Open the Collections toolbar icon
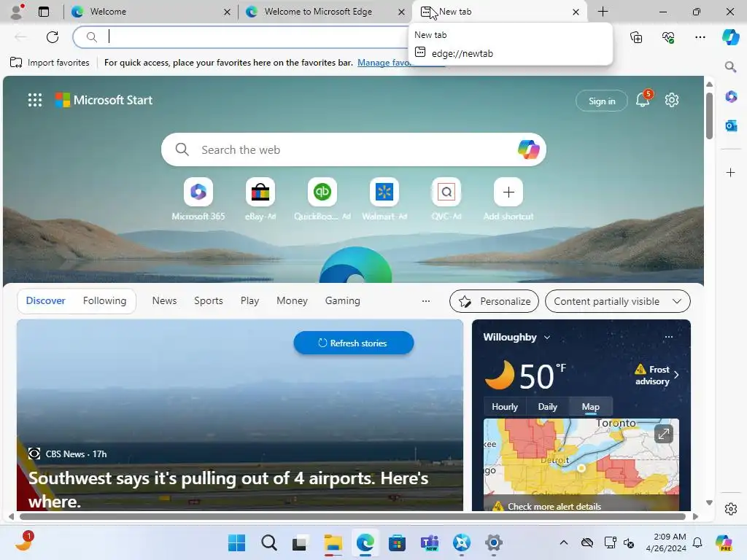Screen dimensions: 747x560 point(636,37)
